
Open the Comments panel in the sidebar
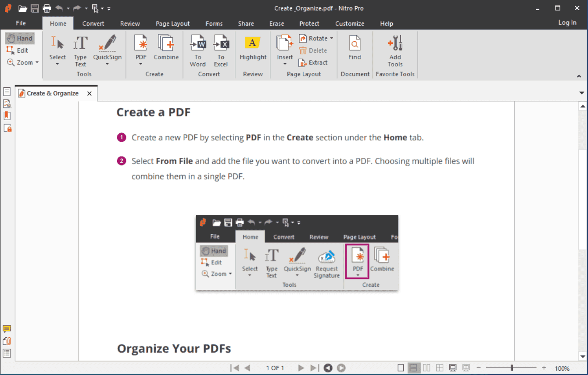coord(7,329)
